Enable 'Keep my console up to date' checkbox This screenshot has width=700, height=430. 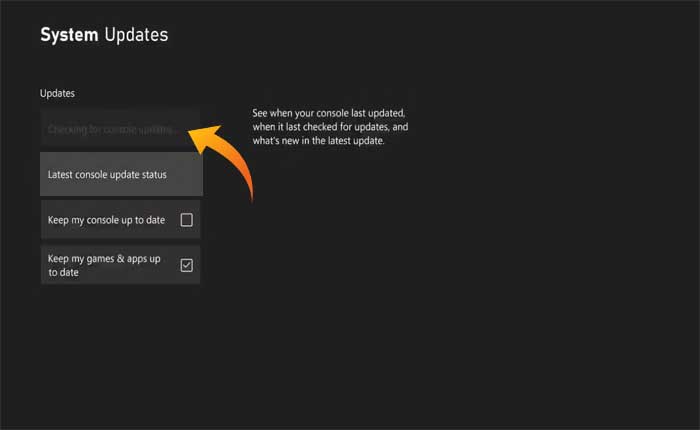coord(186,219)
